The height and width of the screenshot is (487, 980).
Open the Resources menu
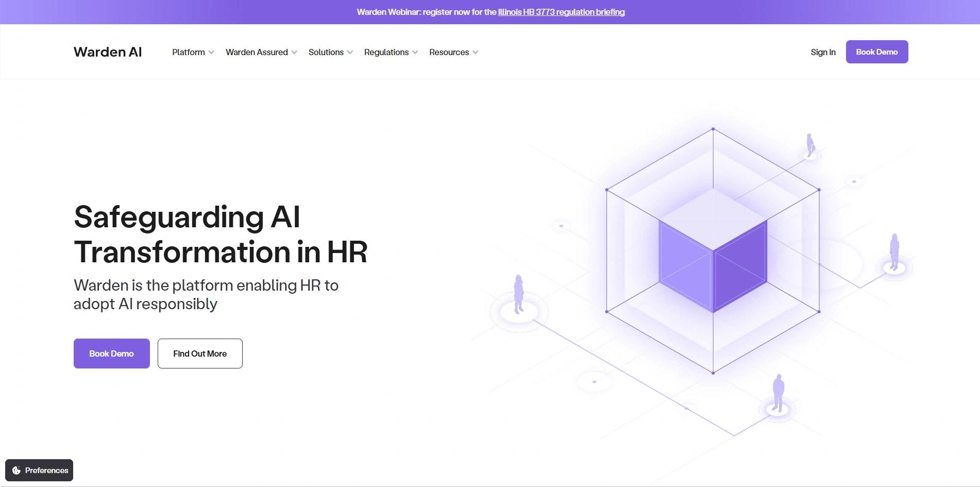[x=454, y=52]
